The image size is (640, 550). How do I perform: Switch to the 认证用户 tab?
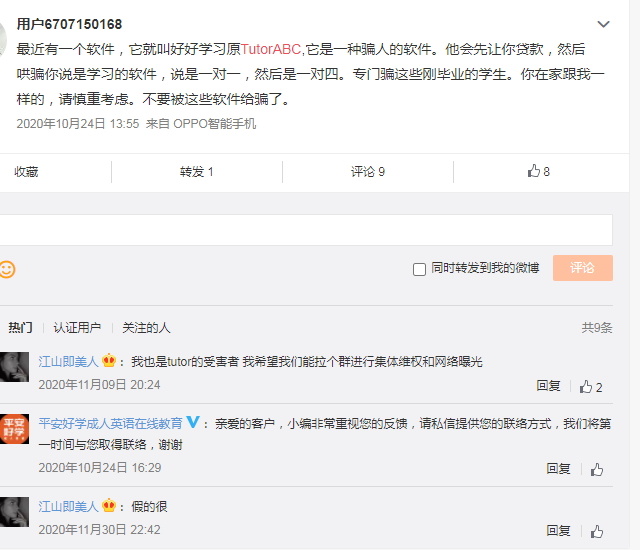77,328
